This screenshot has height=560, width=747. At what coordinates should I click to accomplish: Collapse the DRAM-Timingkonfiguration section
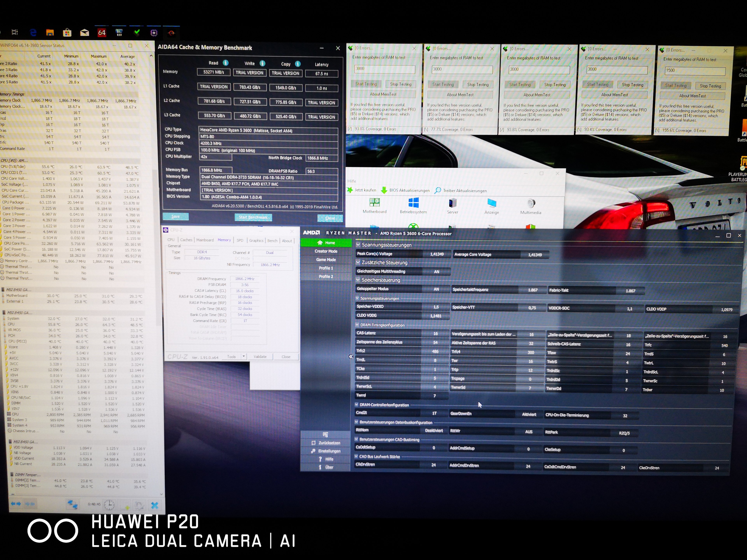point(357,325)
